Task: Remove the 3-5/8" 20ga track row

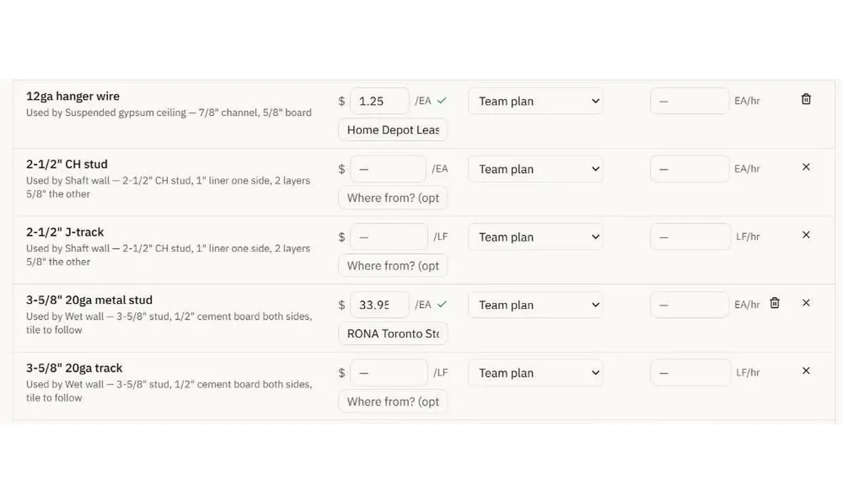Action: 806,371
